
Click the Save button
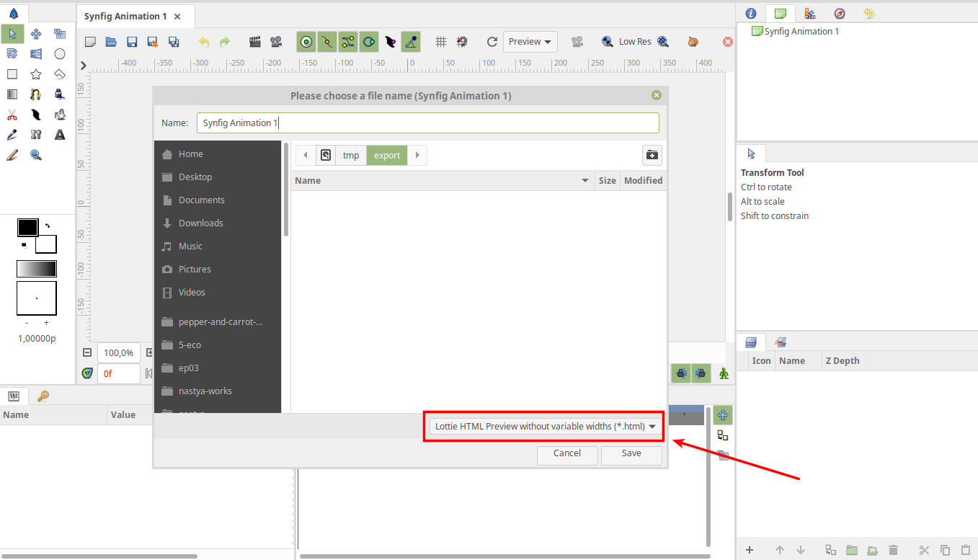[x=631, y=454]
